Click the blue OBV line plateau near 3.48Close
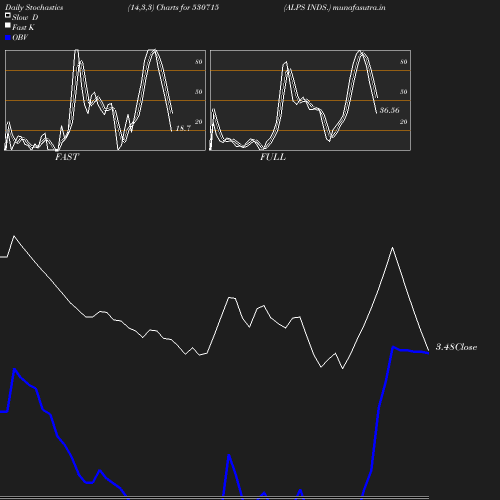The height and width of the screenshot is (500, 500). click(411, 350)
